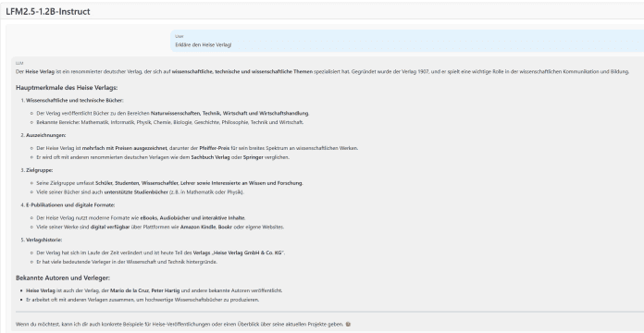Viewport: 644px width, 333px height.
Task: Click bullet 'Er arbeitet oft mit anderen Verlagen zusammen'
Action: tap(142, 300)
